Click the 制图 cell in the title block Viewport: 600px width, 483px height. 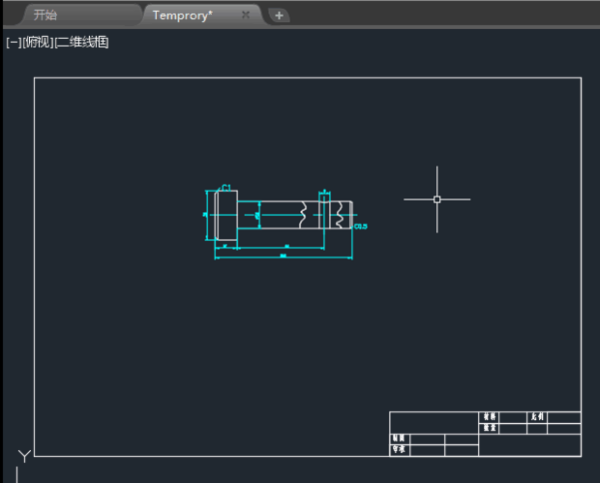(399, 439)
